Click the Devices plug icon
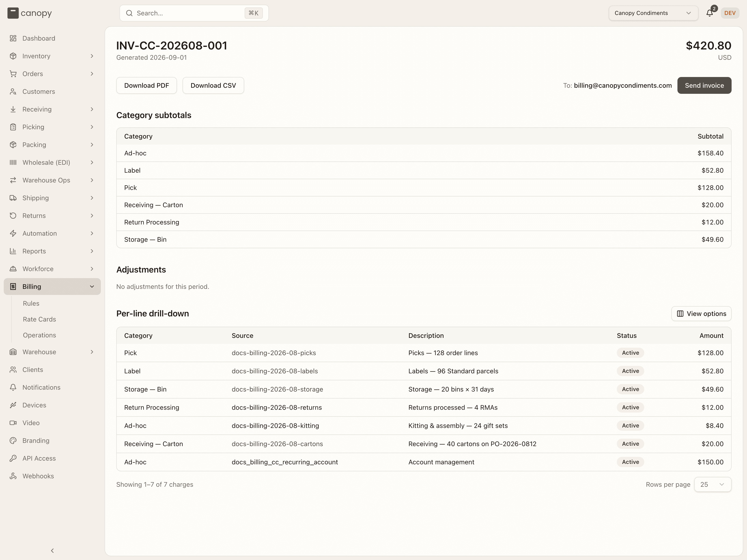The image size is (747, 560). pyautogui.click(x=13, y=405)
